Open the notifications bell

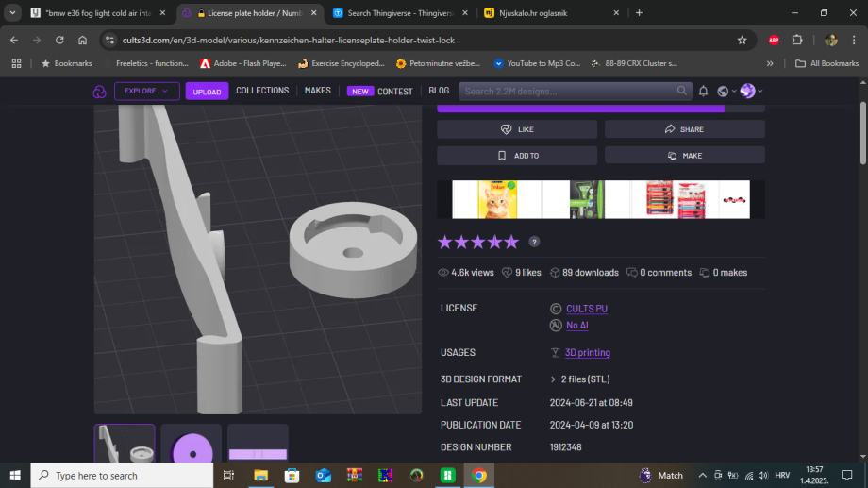pyautogui.click(x=703, y=92)
